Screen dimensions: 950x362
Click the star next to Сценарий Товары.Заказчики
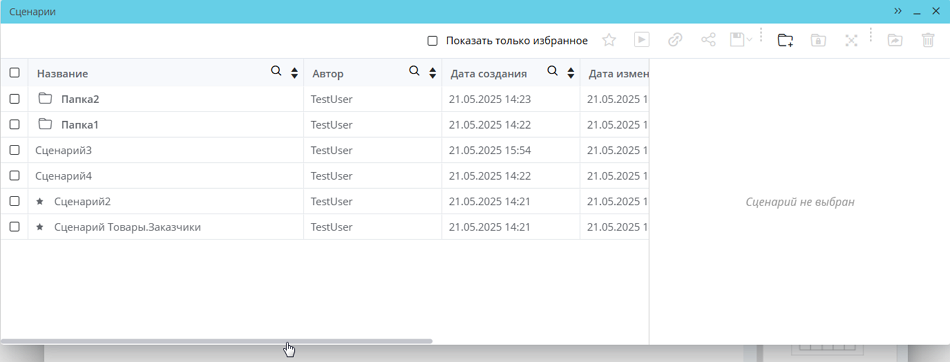click(40, 227)
